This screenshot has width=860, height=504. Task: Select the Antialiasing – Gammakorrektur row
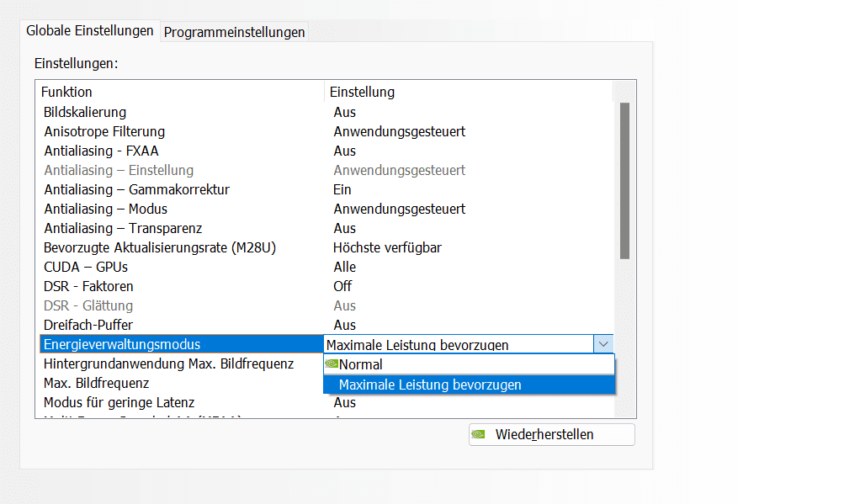[326, 190]
